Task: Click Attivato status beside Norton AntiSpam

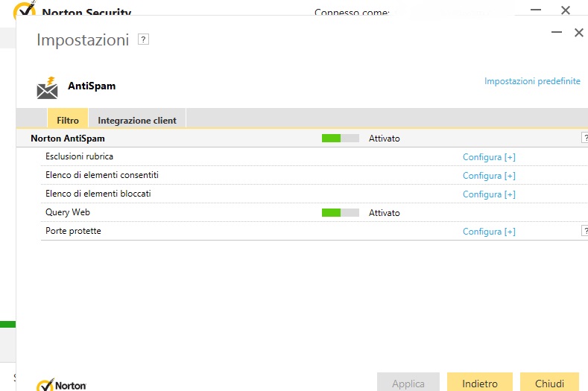Action: [x=384, y=139]
